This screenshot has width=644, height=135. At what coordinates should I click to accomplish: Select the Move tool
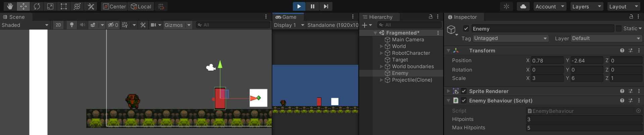pyautogui.click(x=23, y=6)
